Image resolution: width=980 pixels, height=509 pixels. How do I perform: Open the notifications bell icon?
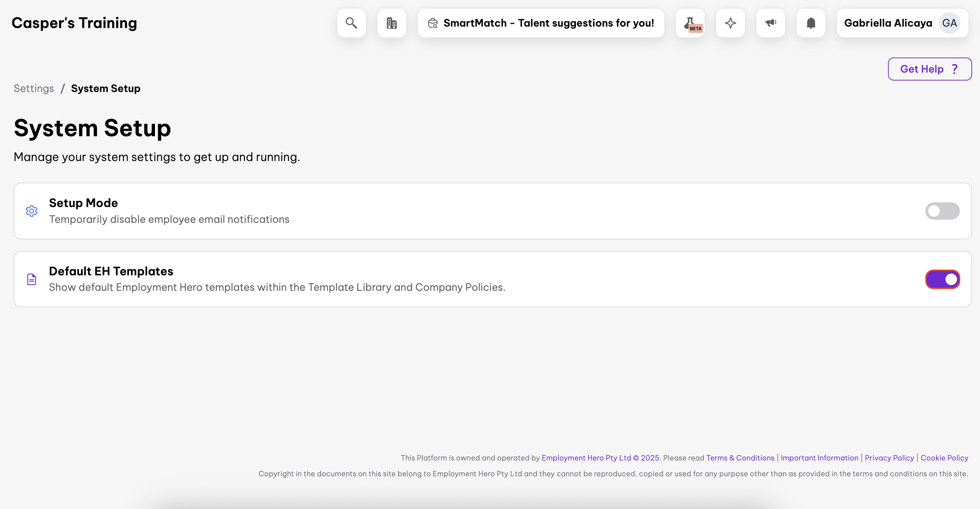[x=811, y=23]
